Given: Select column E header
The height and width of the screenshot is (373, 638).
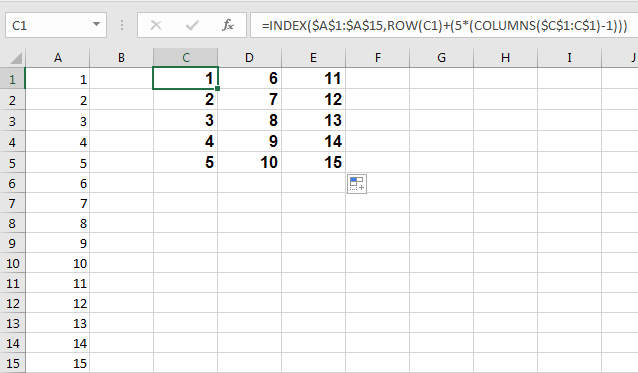Looking at the screenshot, I should pos(313,58).
